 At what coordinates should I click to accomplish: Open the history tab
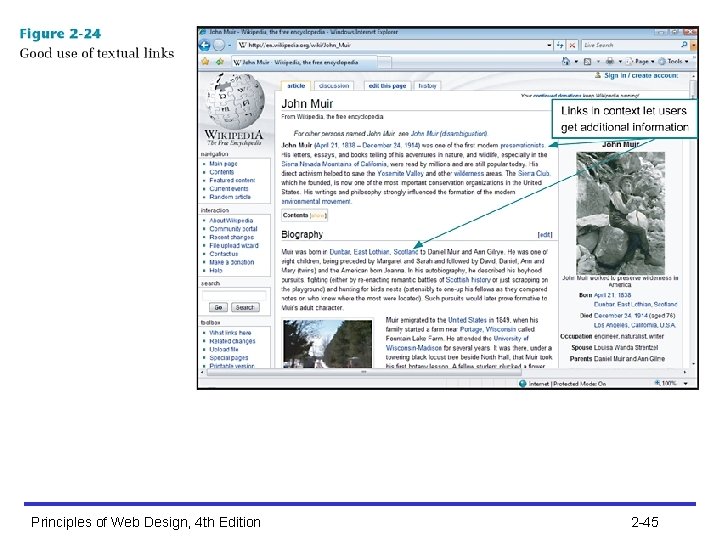[427, 86]
